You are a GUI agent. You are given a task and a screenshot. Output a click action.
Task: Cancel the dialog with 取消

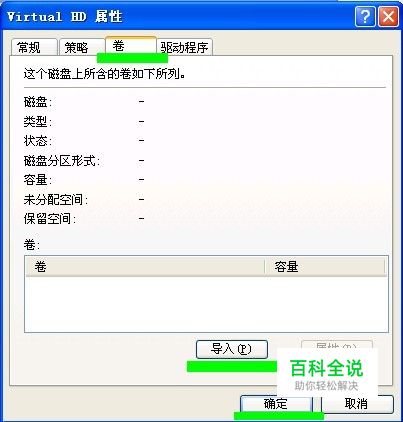point(357,404)
